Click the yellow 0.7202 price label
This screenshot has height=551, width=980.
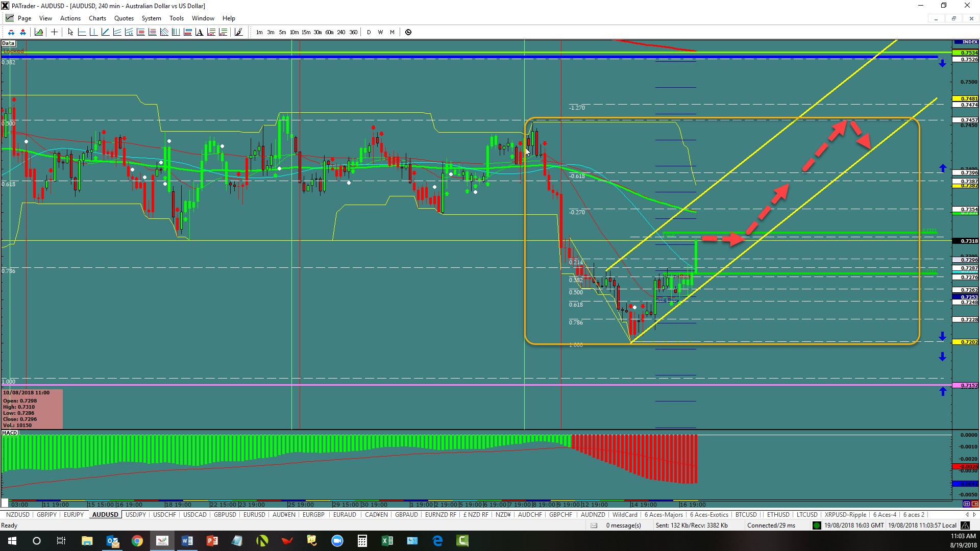point(966,342)
